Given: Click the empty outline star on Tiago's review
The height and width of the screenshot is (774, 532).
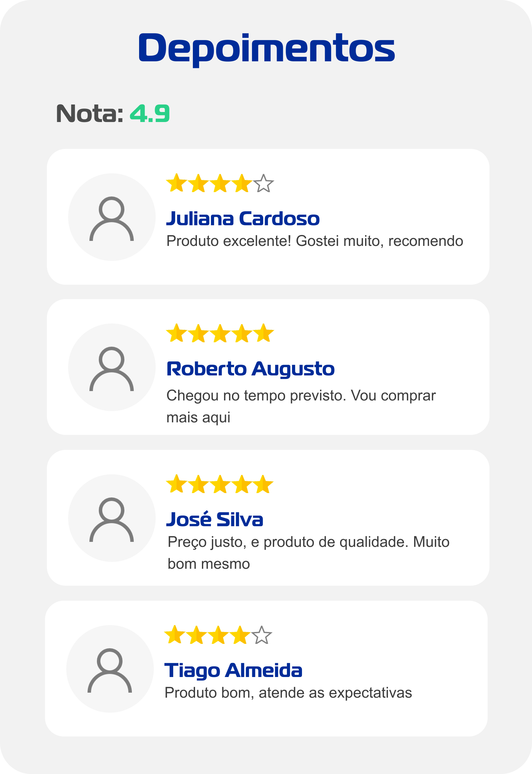Looking at the screenshot, I should pyautogui.click(x=262, y=635).
